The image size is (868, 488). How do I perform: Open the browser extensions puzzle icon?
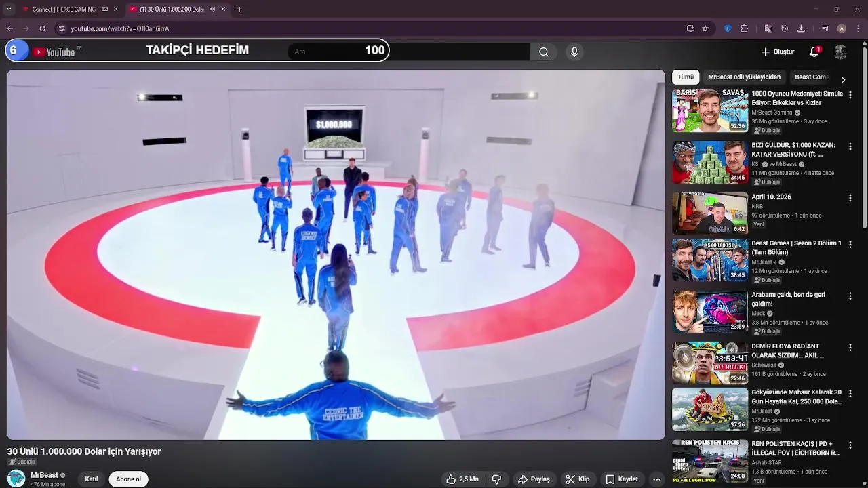(x=744, y=28)
